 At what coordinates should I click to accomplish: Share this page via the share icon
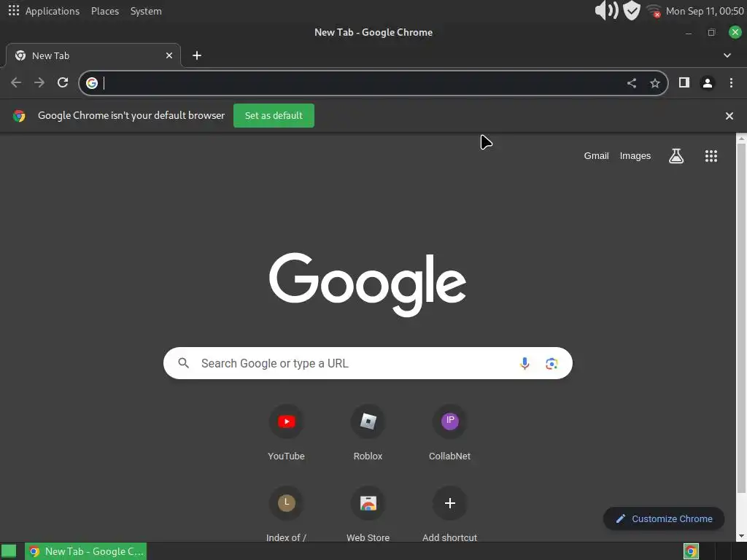coord(632,83)
